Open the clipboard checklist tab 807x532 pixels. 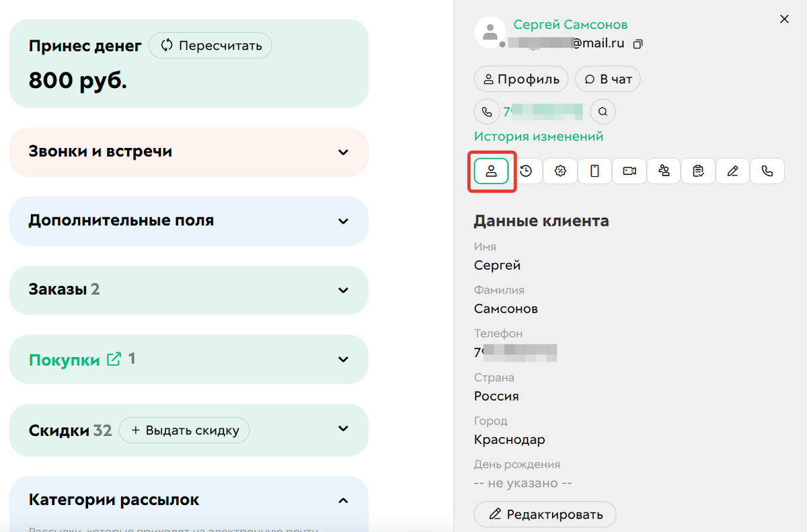click(x=698, y=172)
